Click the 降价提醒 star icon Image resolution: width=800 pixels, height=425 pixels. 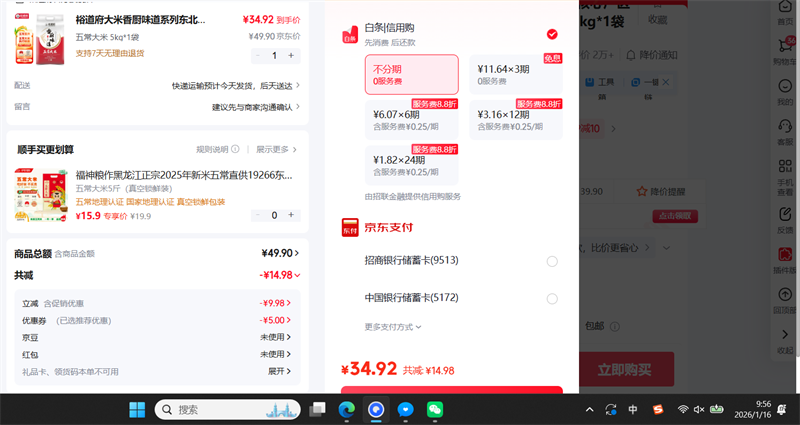[642, 191]
